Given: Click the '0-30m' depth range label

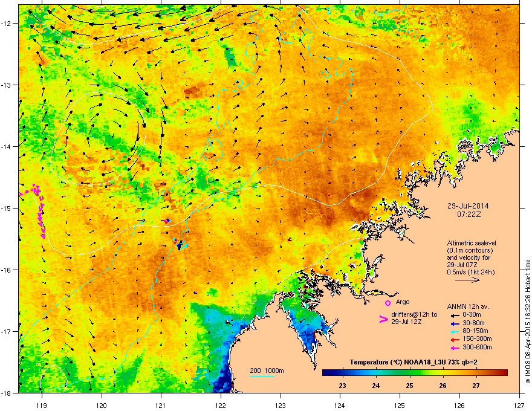Looking at the screenshot, I should click(472, 315).
